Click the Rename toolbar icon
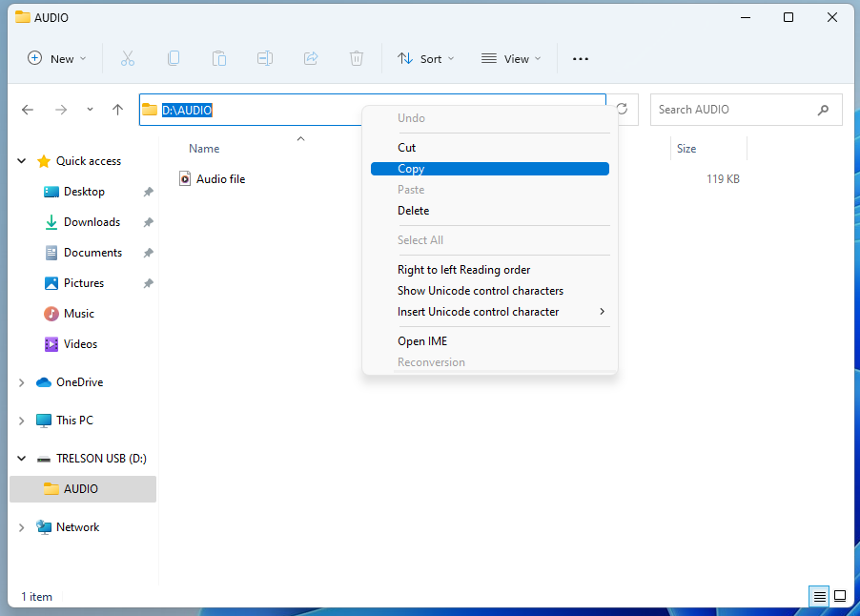This screenshot has height=616, width=860. 265,58
